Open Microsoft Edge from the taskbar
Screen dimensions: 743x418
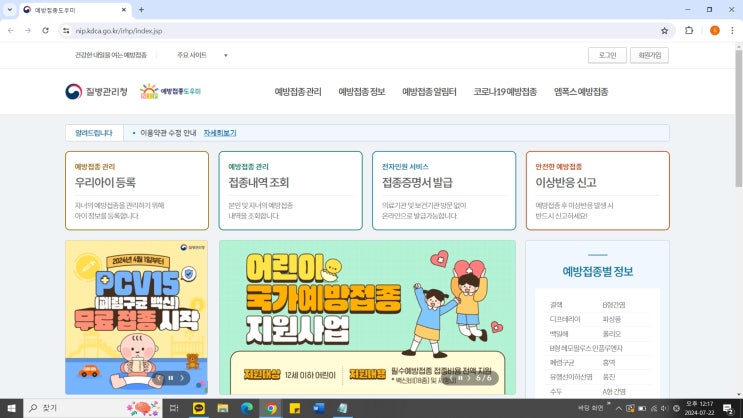tap(247, 408)
